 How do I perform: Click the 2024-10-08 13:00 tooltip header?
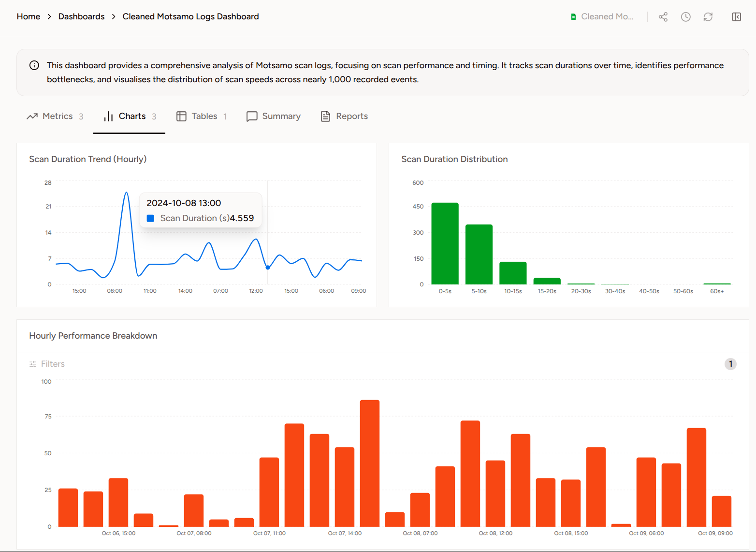tap(184, 203)
